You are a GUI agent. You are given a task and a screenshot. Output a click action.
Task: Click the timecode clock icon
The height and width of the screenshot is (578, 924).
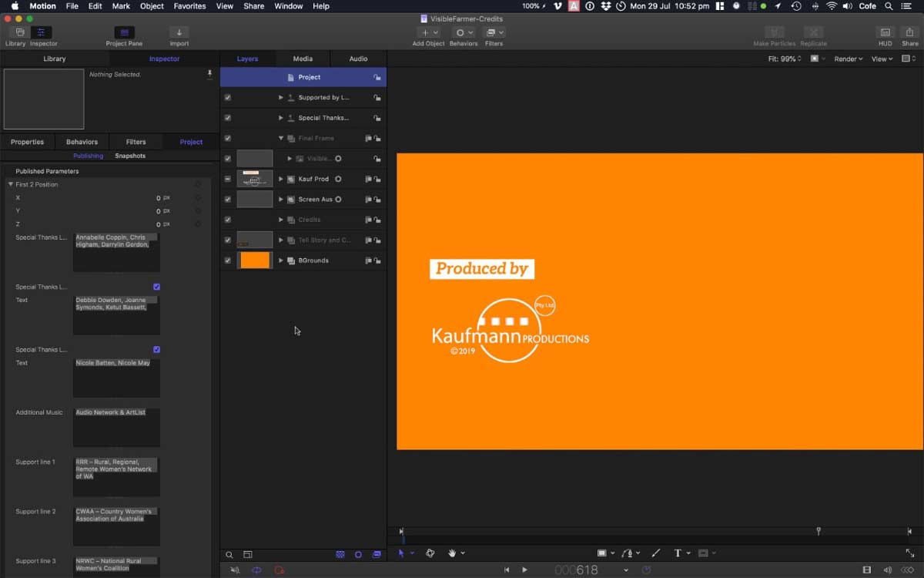point(646,570)
